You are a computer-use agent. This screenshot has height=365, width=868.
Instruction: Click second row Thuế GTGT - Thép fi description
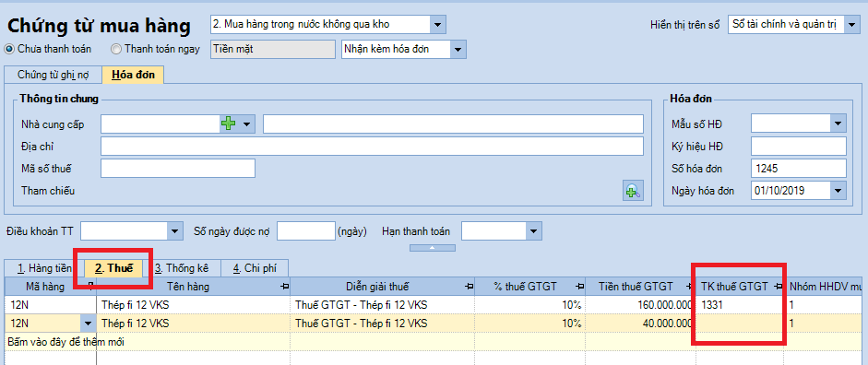[x=383, y=324]
